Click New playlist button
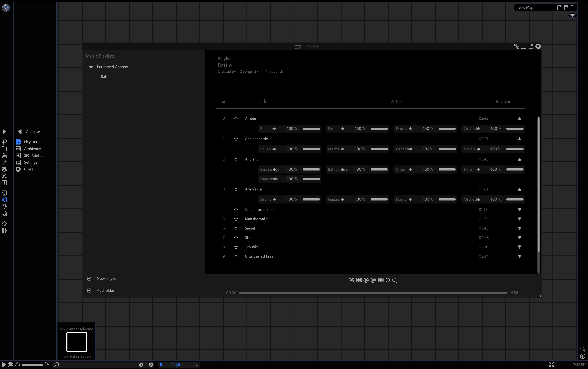Screen dimensions: 588x369 (107, 278)
